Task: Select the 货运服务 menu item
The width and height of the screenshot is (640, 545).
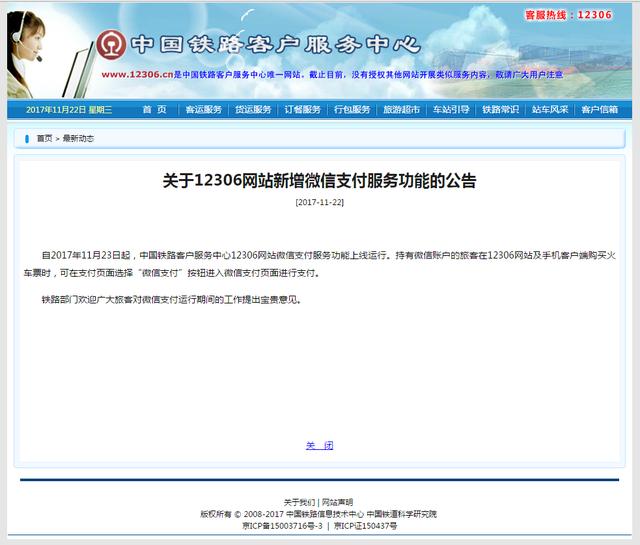Action: (x=253, y=109)
